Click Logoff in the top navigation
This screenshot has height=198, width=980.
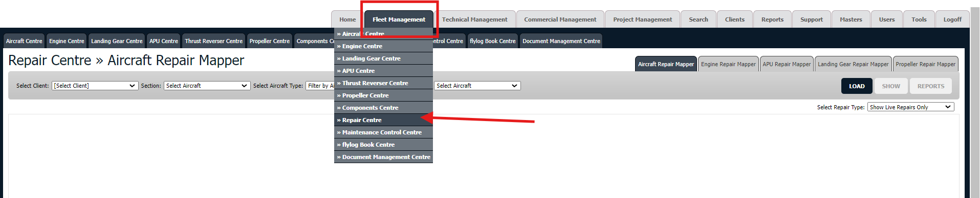click(x=952, y=19)
